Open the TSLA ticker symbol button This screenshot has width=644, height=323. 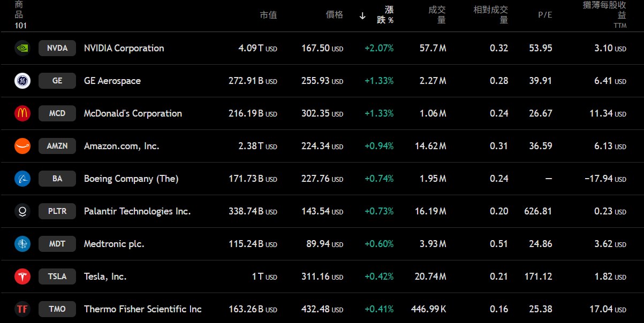[57, 276]
